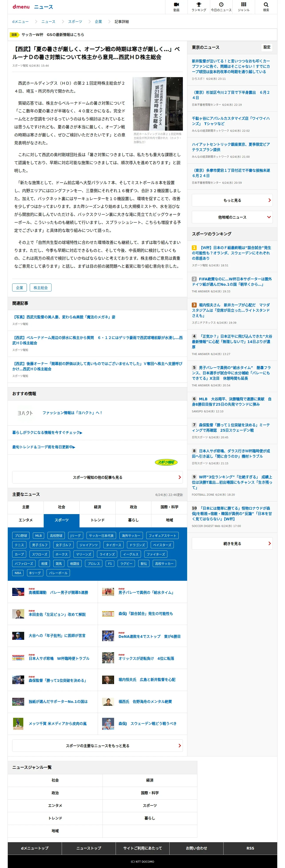
Task: Open 今日のニュース clock icon
Action: coord(221,7)
